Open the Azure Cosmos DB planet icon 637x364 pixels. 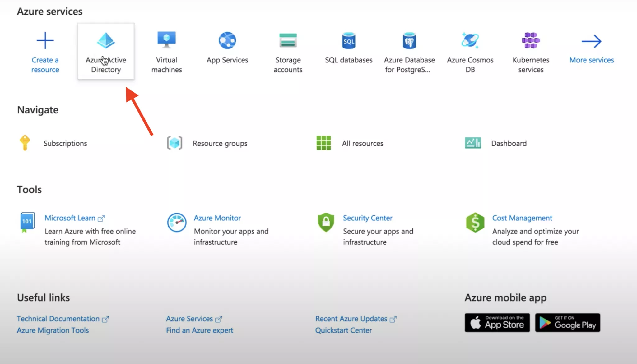tap(470, 40)
